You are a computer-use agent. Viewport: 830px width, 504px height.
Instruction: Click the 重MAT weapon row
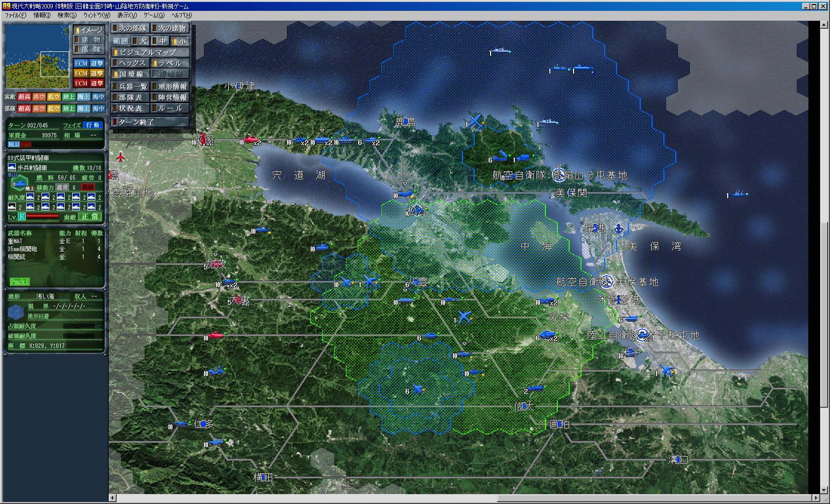(55, 241)
